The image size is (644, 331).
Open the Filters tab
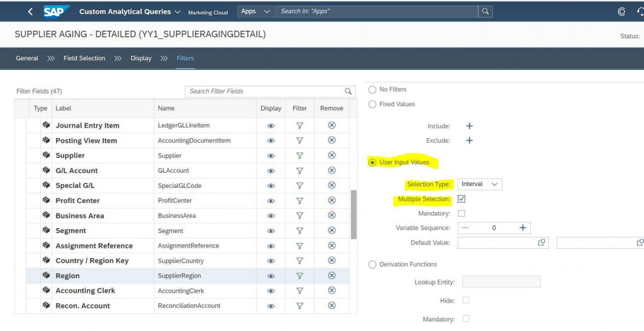(186, 58)
